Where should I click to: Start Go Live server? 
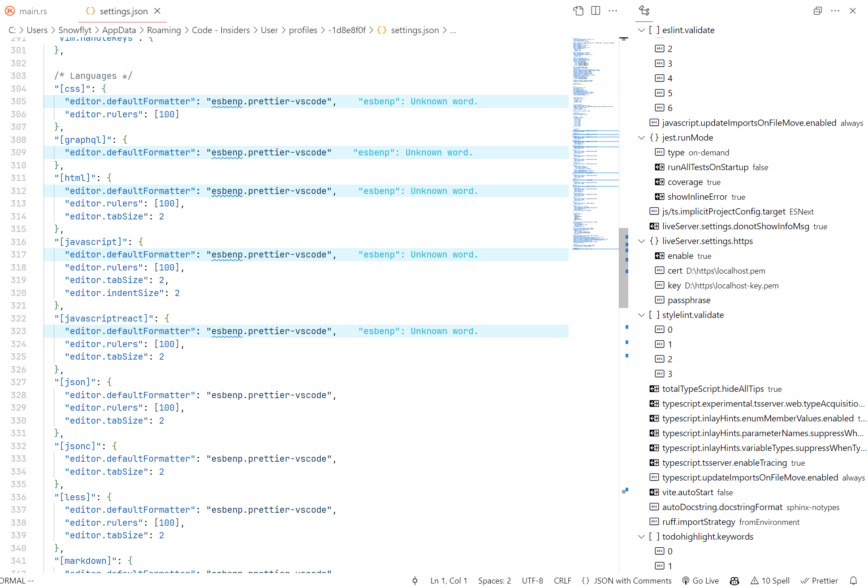pyautogui.click(x=700, y=580)
